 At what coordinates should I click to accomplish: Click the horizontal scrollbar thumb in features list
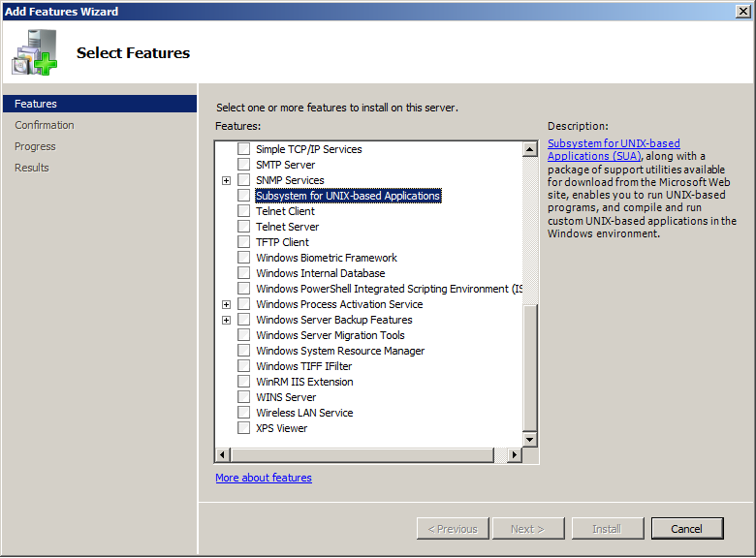(362, 455)
